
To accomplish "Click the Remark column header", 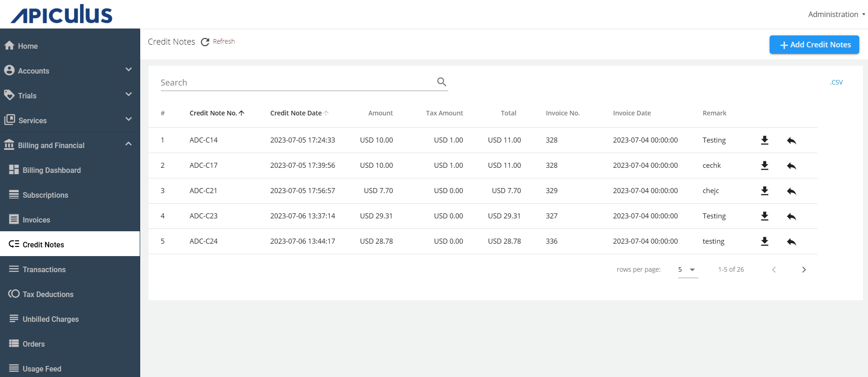I will [714, 113].
